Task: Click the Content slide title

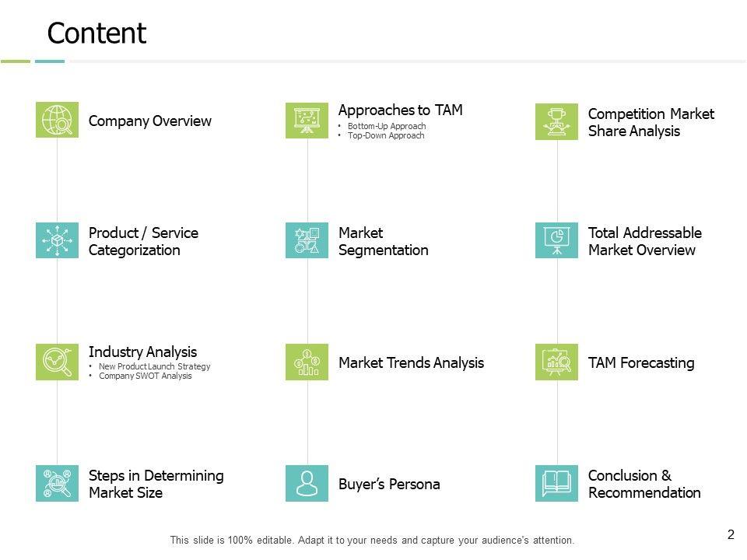Action: click(x=96, y=33)
